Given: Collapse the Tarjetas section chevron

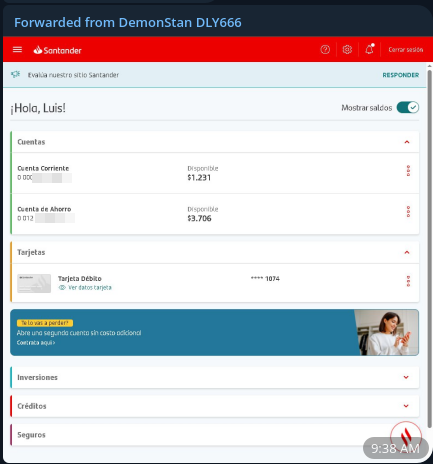Looking at the screenshot, I should [407, 252].
